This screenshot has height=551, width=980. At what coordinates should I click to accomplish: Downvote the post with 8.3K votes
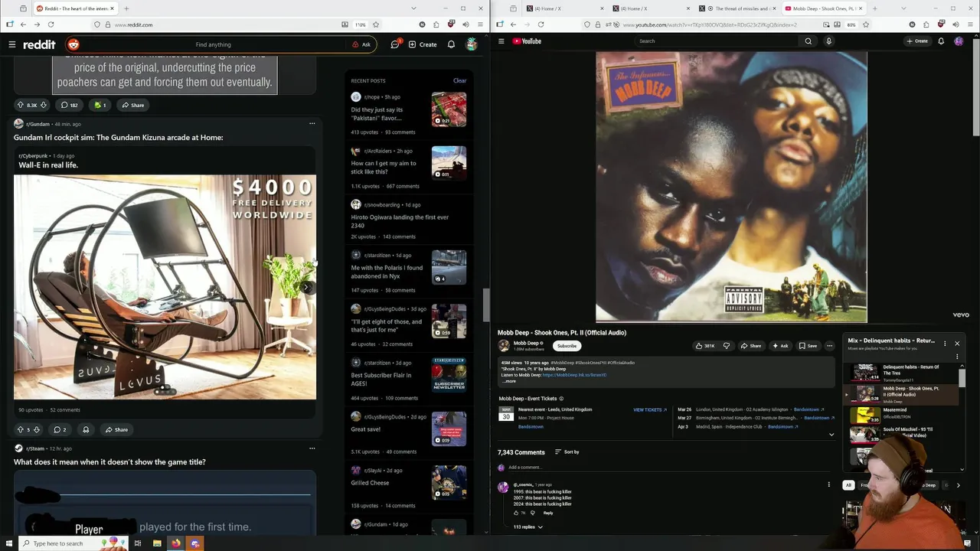44,105
